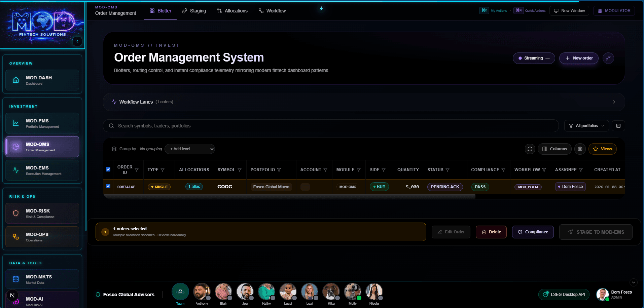Viewport: 644px width, 308px height.
Task: Toggle the select-all checkbox in the table header
Action: tap(108, 169)
